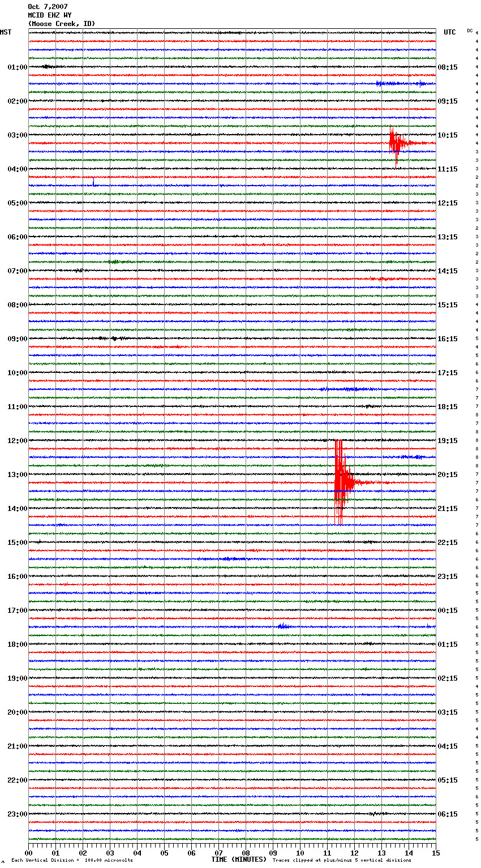This screenshot has width=481, height=868.
Task: Select the 21:00 MST time label
Action: point(18,746)
